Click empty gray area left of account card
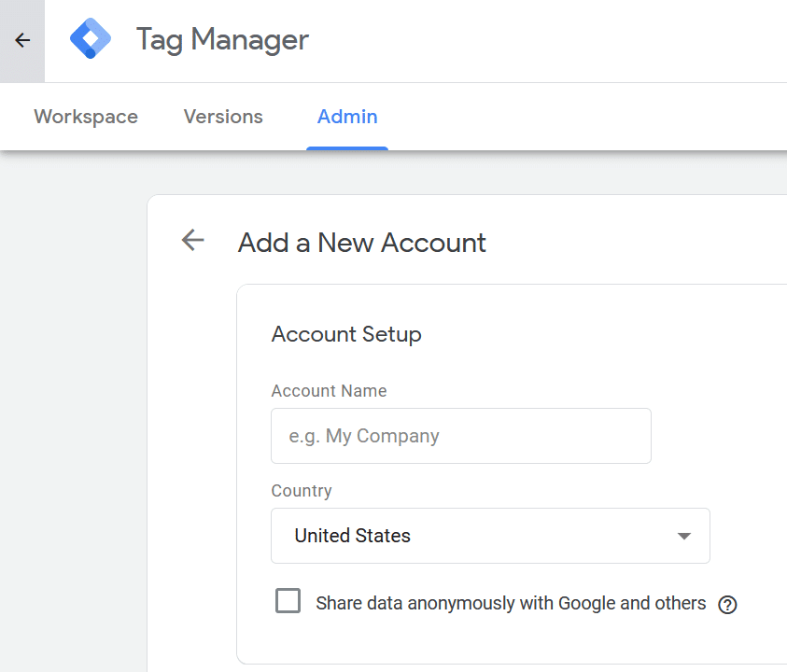This screenshot has width=787, height=672. [73, 401]
